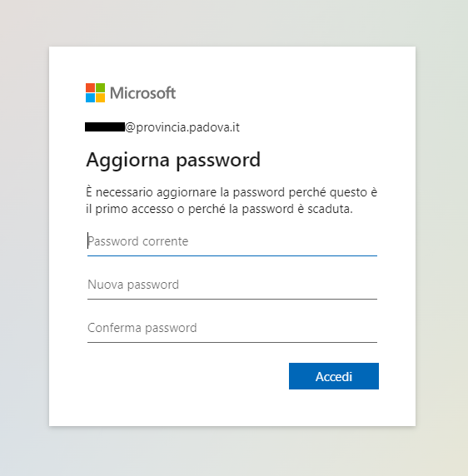
Task: Click the green square of the Microsoft logo
Action: 101,87
